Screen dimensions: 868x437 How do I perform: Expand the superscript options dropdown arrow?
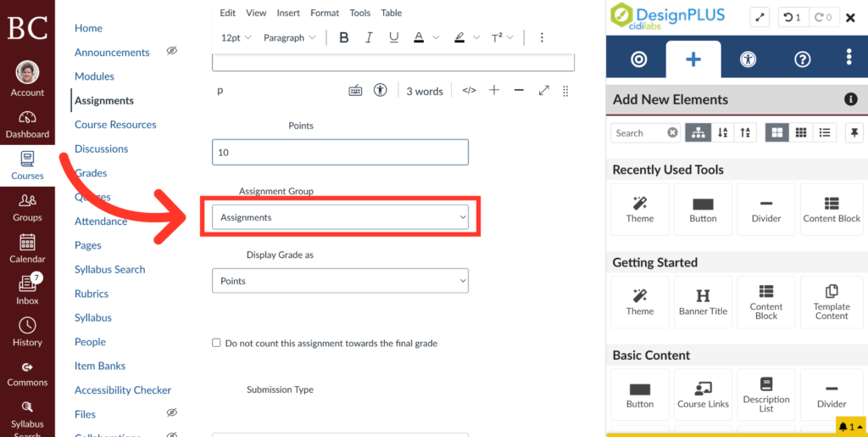tap(509, 37)
